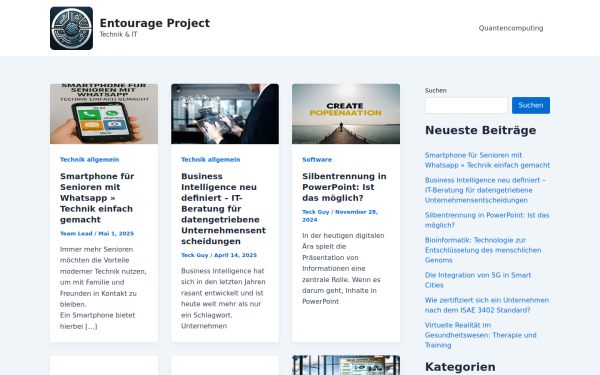
Task: Open the Software category link
Action: 317,160
